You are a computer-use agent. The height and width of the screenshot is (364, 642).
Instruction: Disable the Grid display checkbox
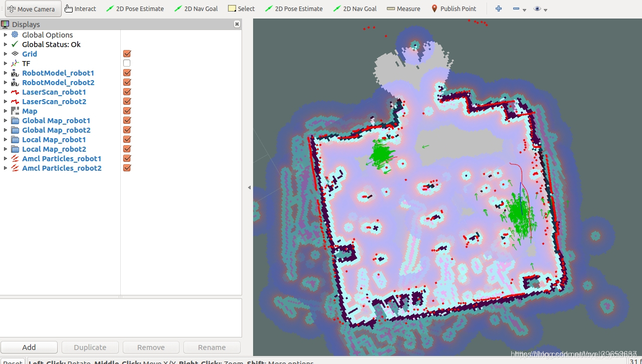(x=127, y=54)
